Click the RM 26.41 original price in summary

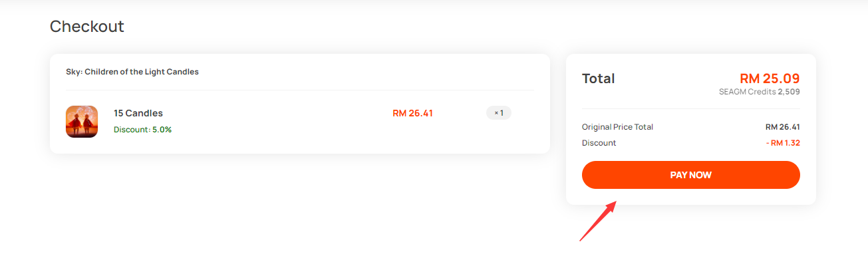pyautogui.click(x=783, y=127)
